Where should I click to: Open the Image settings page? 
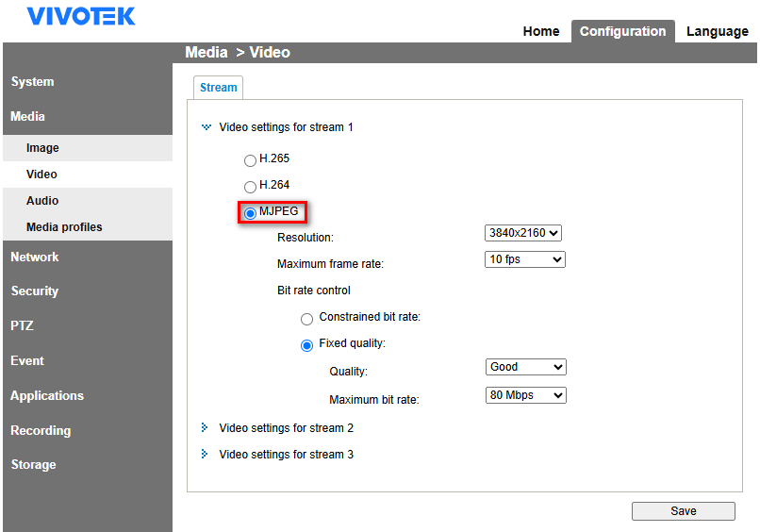click(42, 148)
